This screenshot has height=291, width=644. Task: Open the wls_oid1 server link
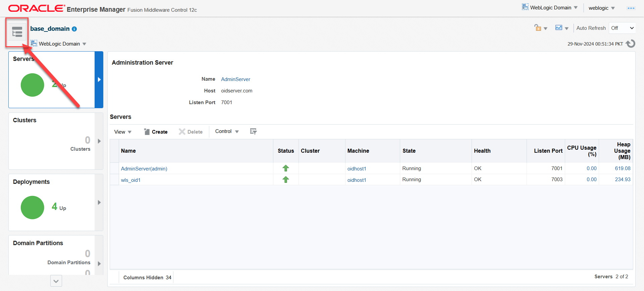[131, 180]
